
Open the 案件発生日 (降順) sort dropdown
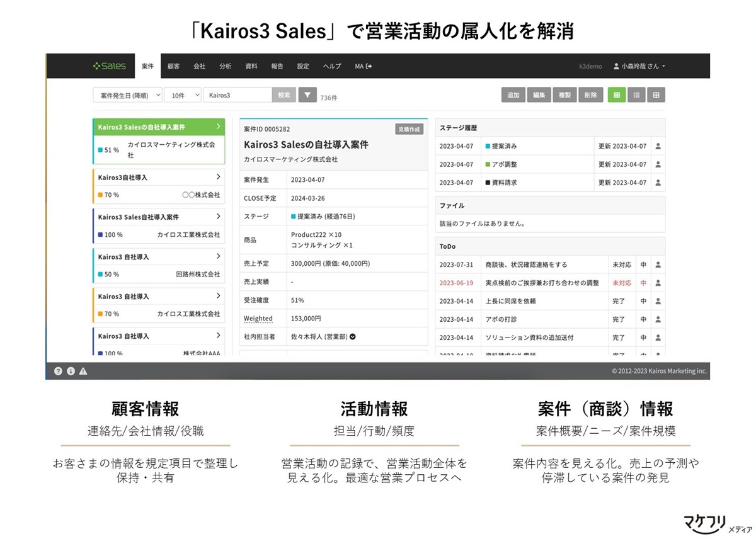coord(127,95)
